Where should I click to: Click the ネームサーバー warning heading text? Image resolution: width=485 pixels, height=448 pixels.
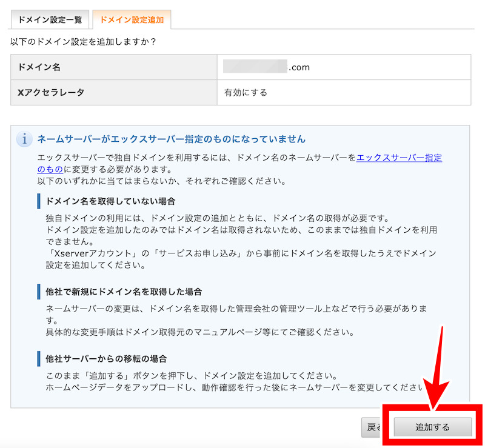click(x=172, y=139)
